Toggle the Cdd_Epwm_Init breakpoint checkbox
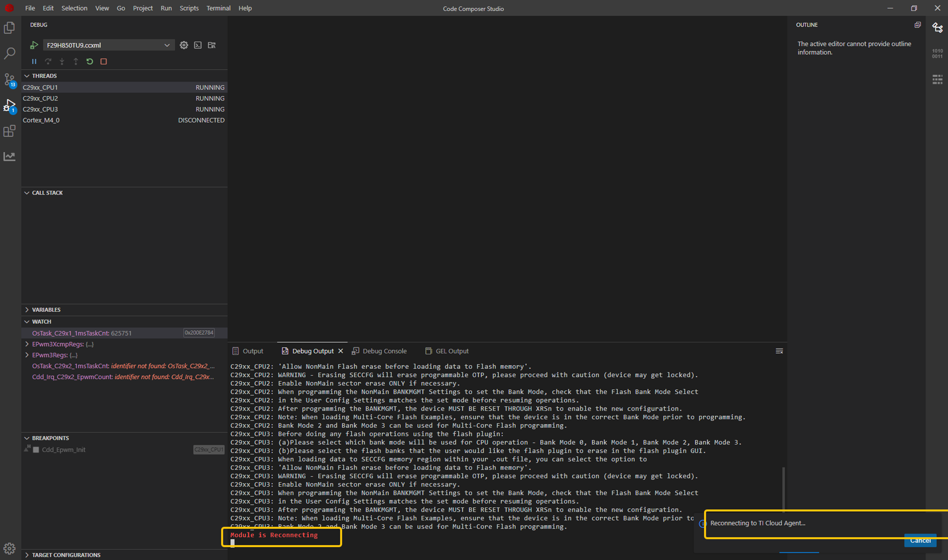 (x=36, y=450)
